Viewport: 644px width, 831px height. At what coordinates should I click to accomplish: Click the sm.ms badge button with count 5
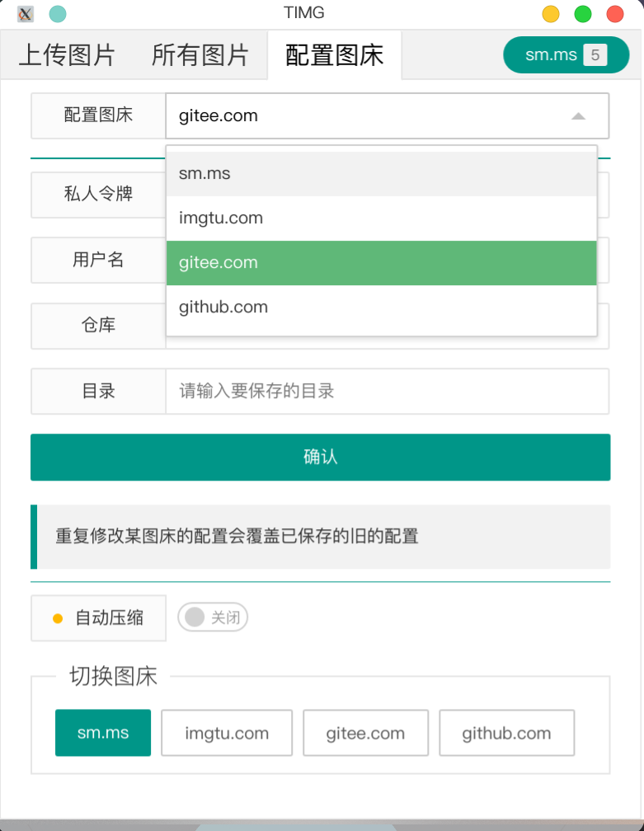click(x=566, y=54)
